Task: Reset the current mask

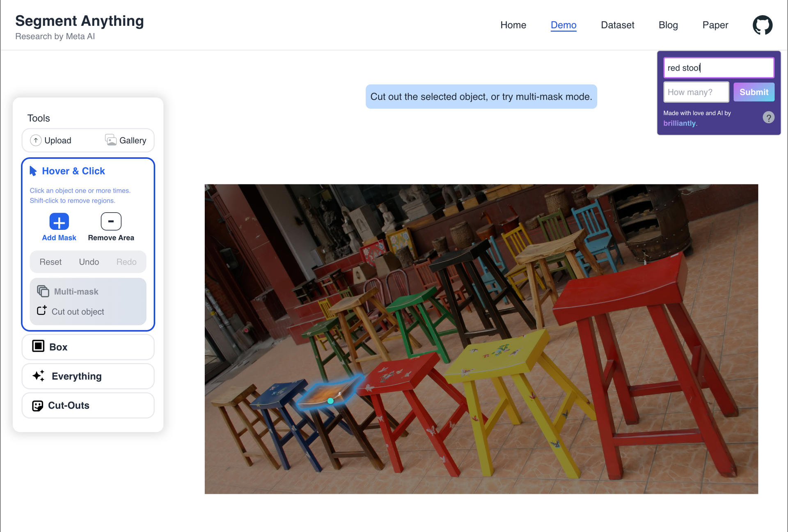Action: click(50, 262)
